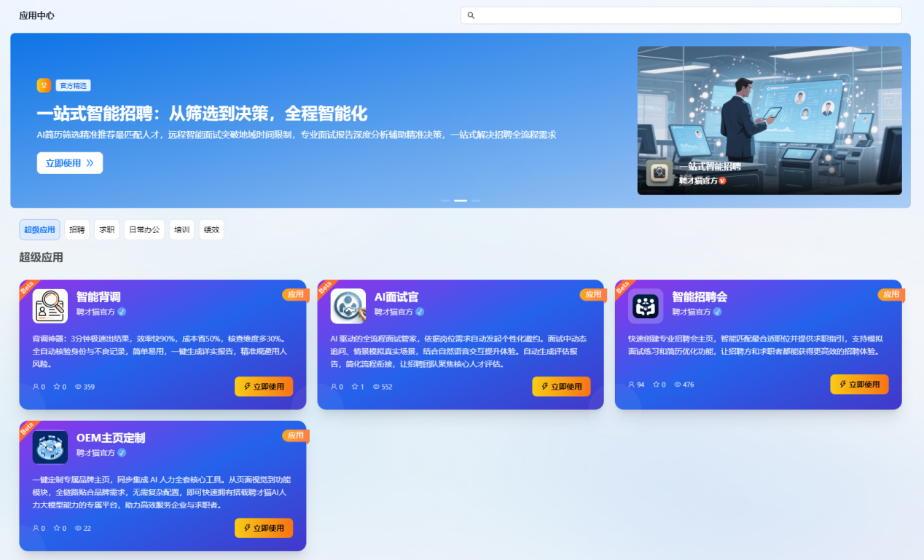Screen dimensions: 924x560
Task: Click the star icon on AI面试官 card
Action: pyautogui.click(x=354, y=387)
